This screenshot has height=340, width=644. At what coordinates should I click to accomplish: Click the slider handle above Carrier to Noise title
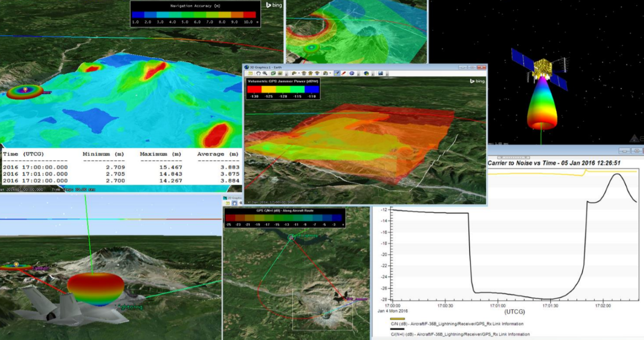(x=513, y=157)
